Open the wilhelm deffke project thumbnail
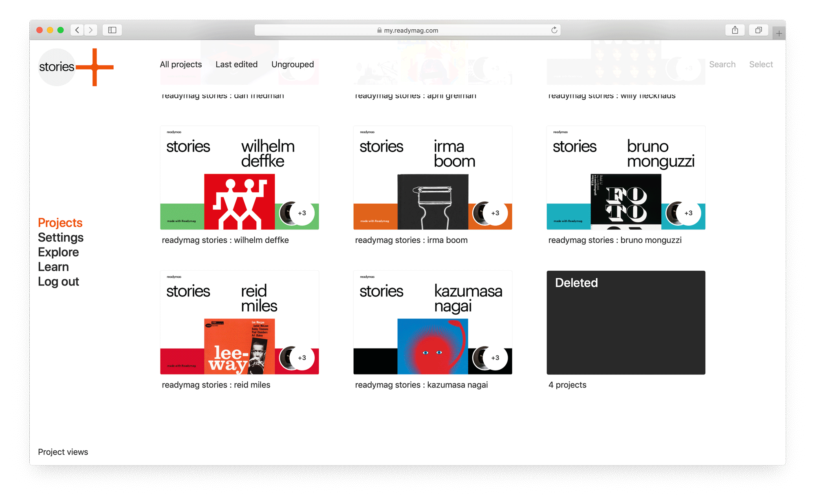 [241, 177]
